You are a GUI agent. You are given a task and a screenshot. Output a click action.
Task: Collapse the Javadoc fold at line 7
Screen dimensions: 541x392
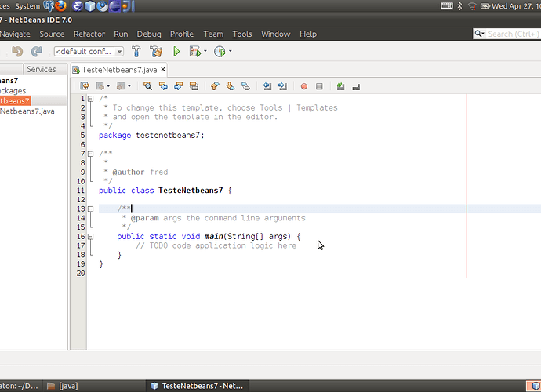click(x=90, y=154)
